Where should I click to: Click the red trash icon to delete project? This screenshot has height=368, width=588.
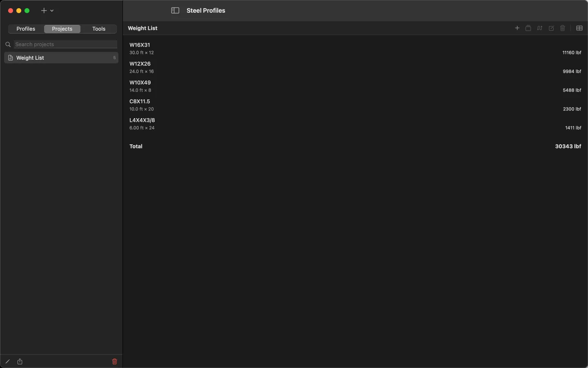pyautogui.click(x=114, y=361)
